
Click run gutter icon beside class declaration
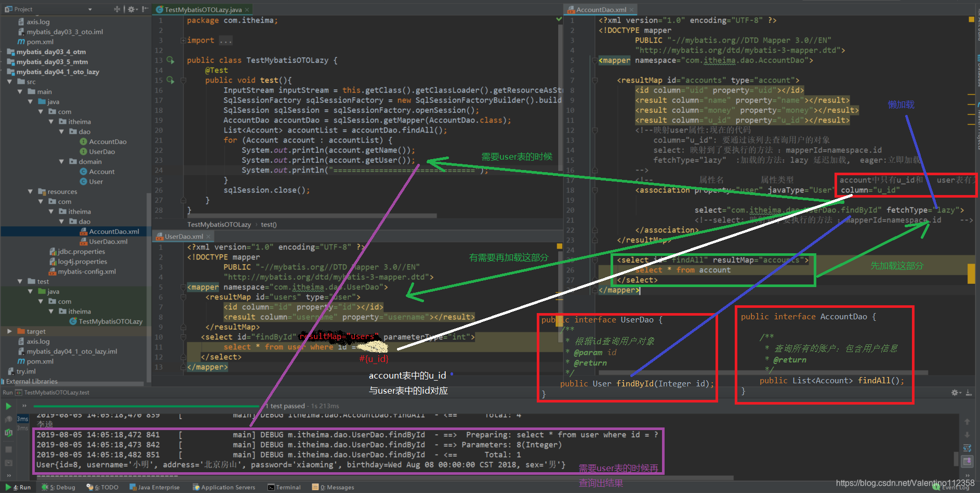170,60
